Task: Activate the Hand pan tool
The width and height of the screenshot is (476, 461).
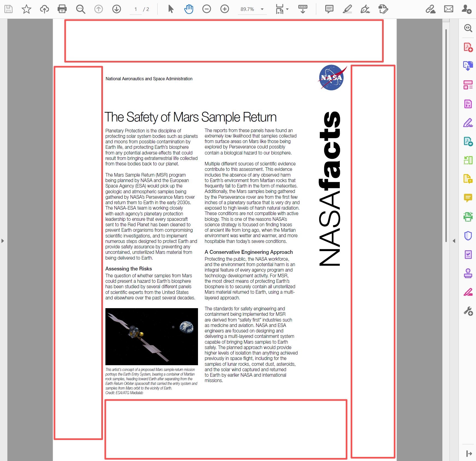Action: click(x=188, y=9)
